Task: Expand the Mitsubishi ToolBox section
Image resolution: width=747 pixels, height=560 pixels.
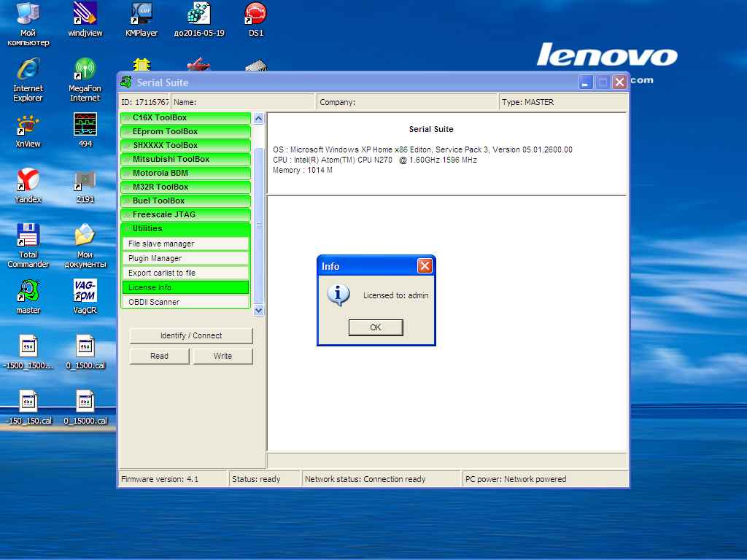Action: coord(186,159)
